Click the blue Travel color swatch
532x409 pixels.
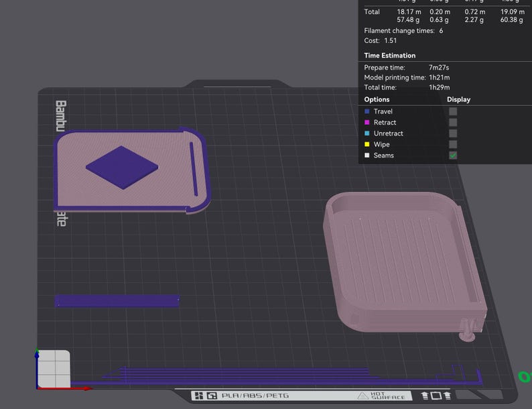tap(367, 111)
